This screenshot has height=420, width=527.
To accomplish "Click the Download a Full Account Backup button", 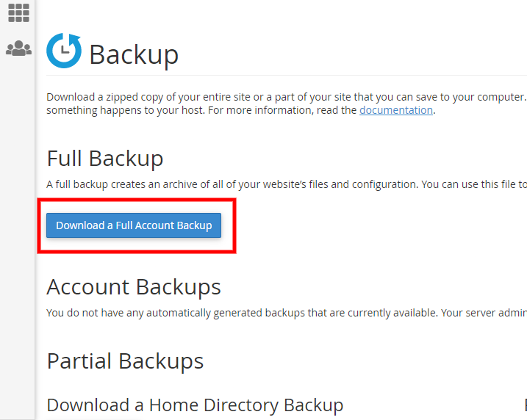I will click(x=134, y=225).
